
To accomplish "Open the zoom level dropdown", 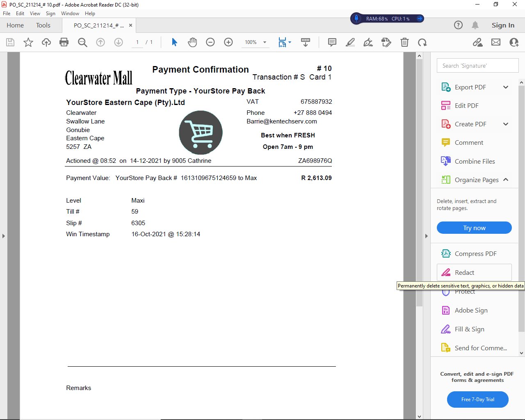I will (265, 42).
